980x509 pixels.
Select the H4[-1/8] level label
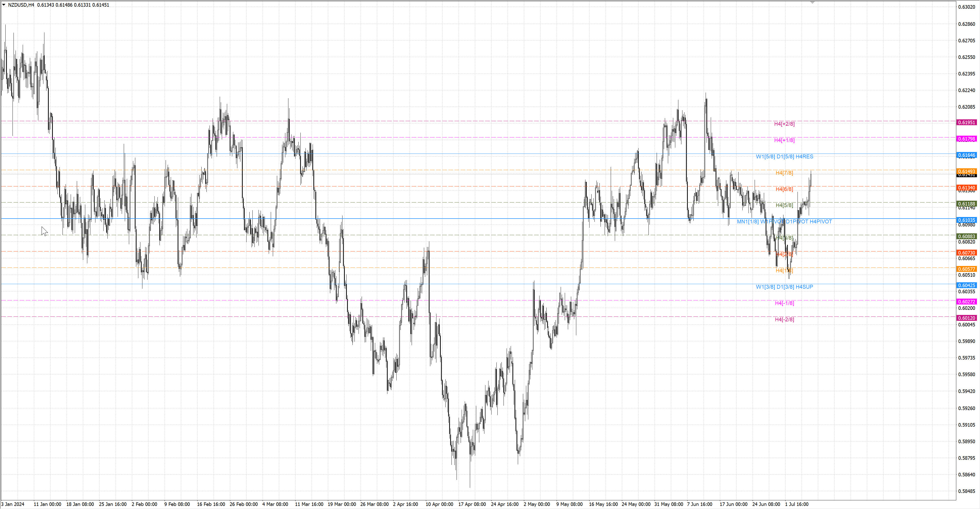784,303
